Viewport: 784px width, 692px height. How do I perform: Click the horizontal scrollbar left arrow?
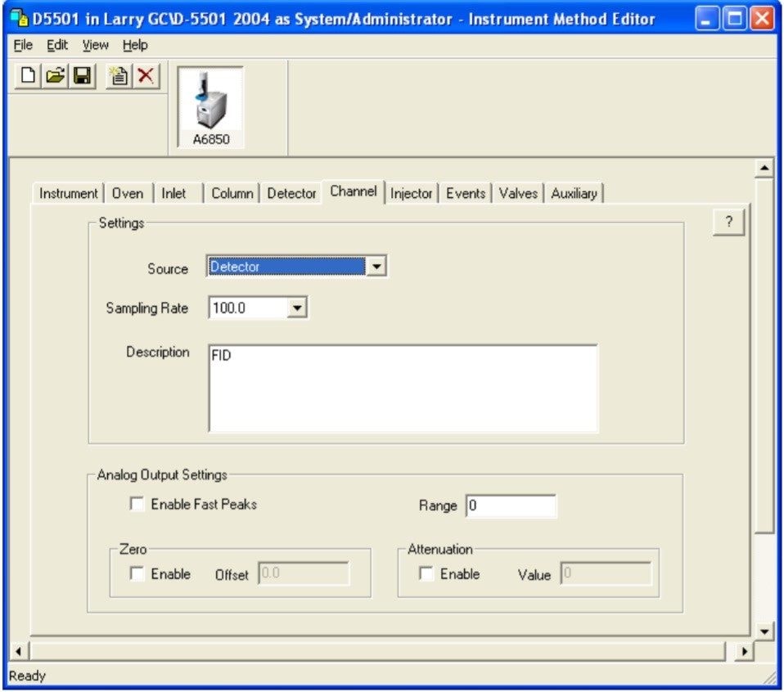pos(19,651)
